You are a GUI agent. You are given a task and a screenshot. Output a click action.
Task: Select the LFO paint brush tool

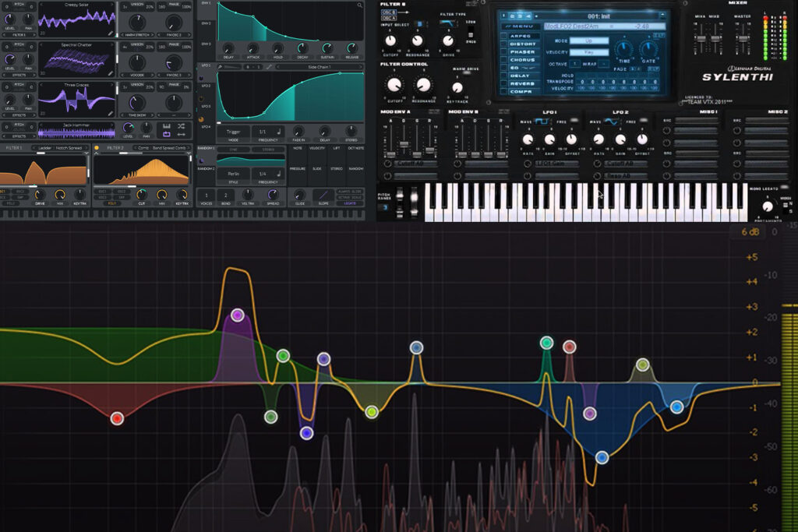point(221,67)
